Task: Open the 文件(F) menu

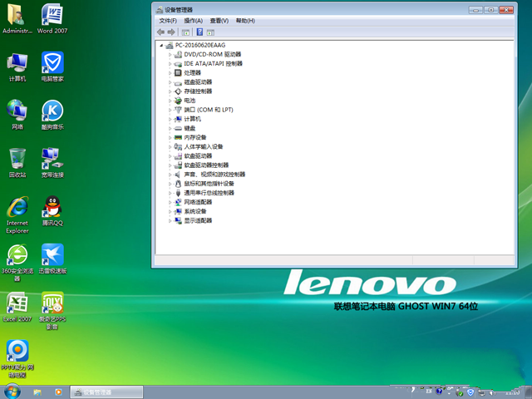Action: coord(167,20)
